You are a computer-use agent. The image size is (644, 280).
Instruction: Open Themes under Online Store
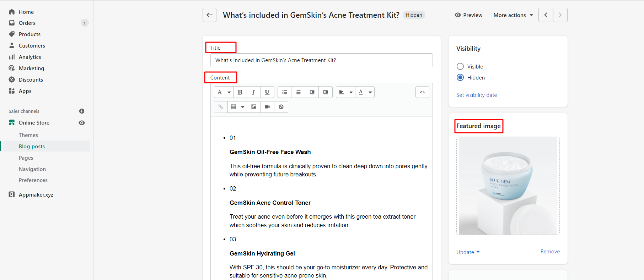click(x=28, y=135)
